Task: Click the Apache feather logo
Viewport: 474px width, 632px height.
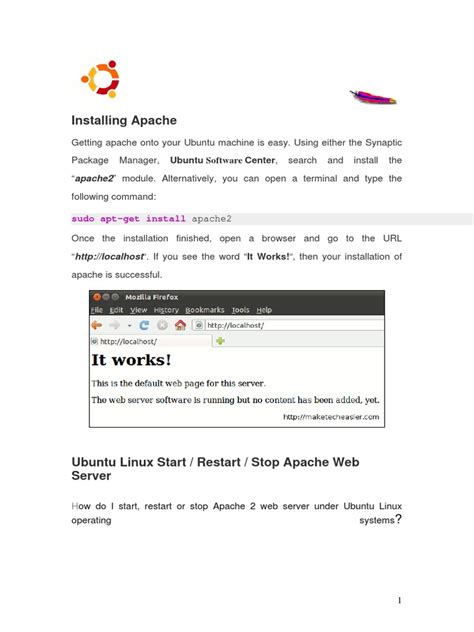Action: tap(373, 97)
